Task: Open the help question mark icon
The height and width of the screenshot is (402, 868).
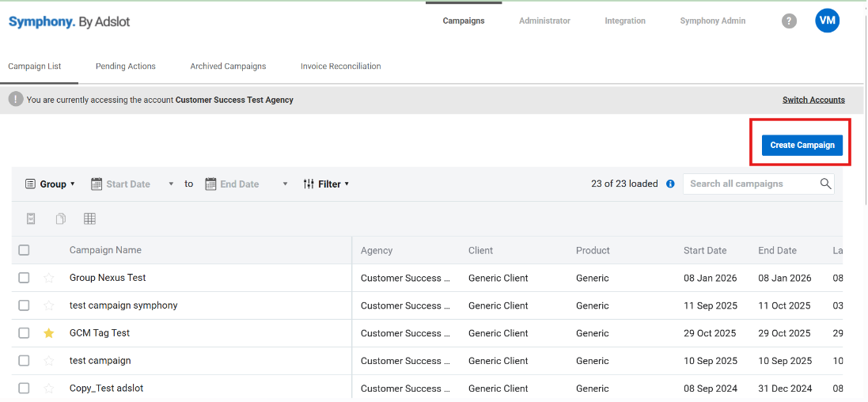Action: point(789,21)
